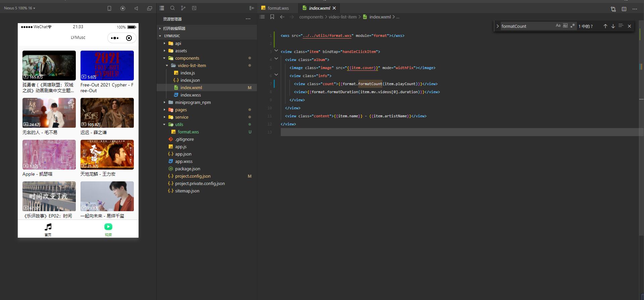Open explorer more options ellipsis
This screenshot has height=300, width=644.
[248, 19]
